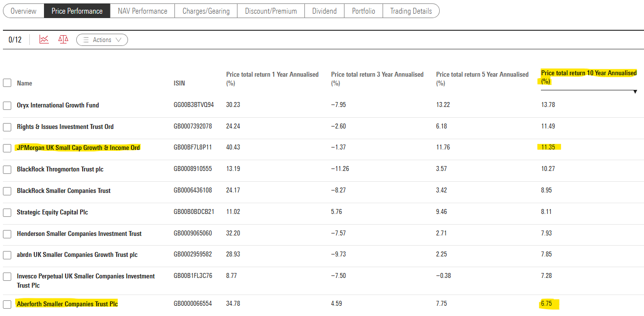
Task: Open the line chart comparison icon
Action: click(x=44, y=40)
